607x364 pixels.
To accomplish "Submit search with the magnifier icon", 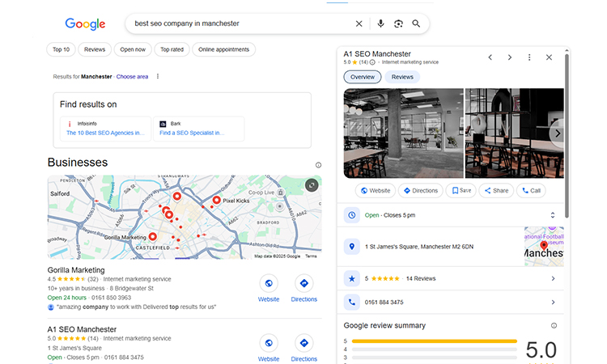I will 416,23.
